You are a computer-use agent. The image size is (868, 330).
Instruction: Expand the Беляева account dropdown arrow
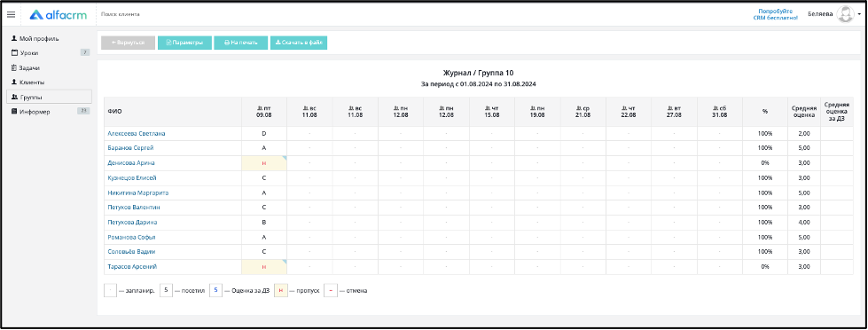click(x=859, y=14)
